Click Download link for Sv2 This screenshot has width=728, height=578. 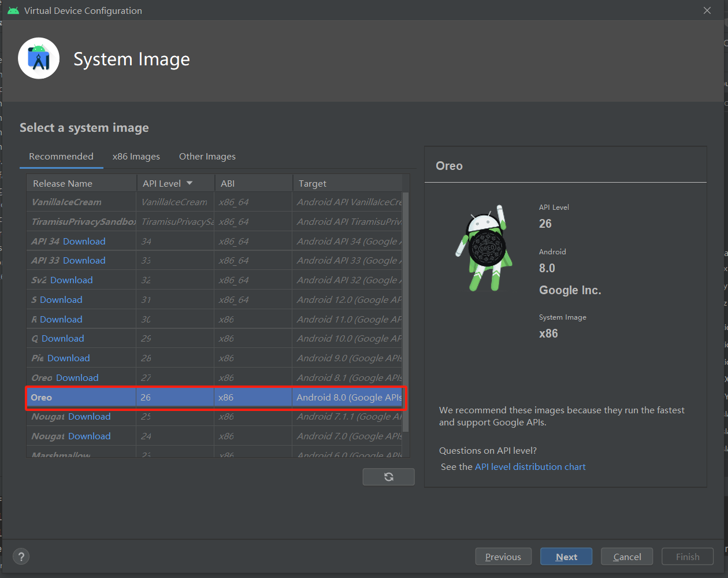point(72,280)
